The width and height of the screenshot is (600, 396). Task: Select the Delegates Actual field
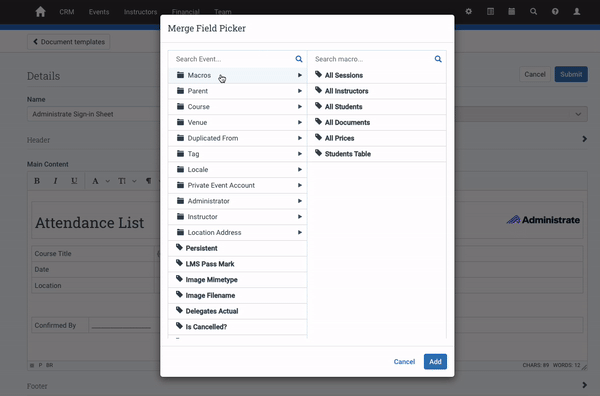coord(237,311)
